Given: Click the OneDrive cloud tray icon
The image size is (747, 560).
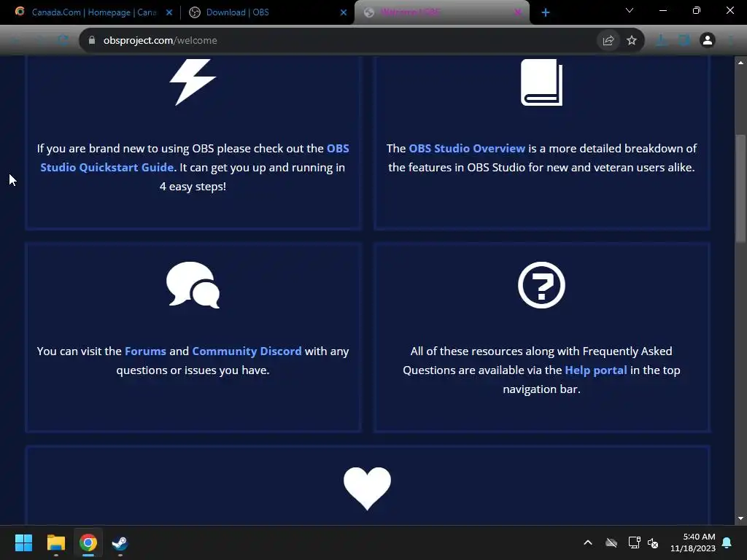Looking at the screenshot, I should point(611,542).
